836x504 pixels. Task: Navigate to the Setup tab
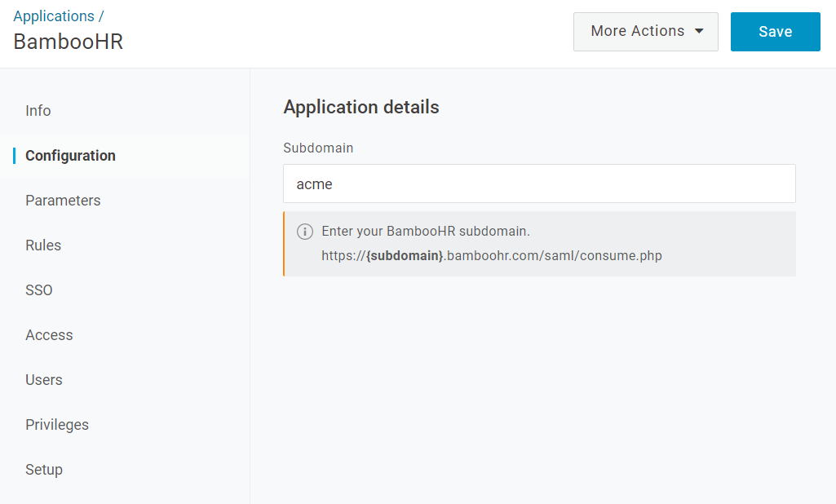[44, 469]
